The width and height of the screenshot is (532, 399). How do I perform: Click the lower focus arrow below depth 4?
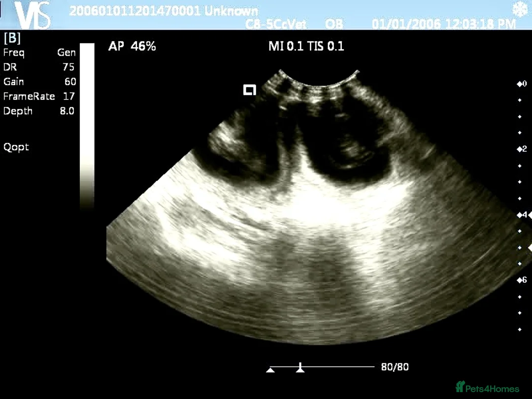pyautogui.click(x=530, y=247)
